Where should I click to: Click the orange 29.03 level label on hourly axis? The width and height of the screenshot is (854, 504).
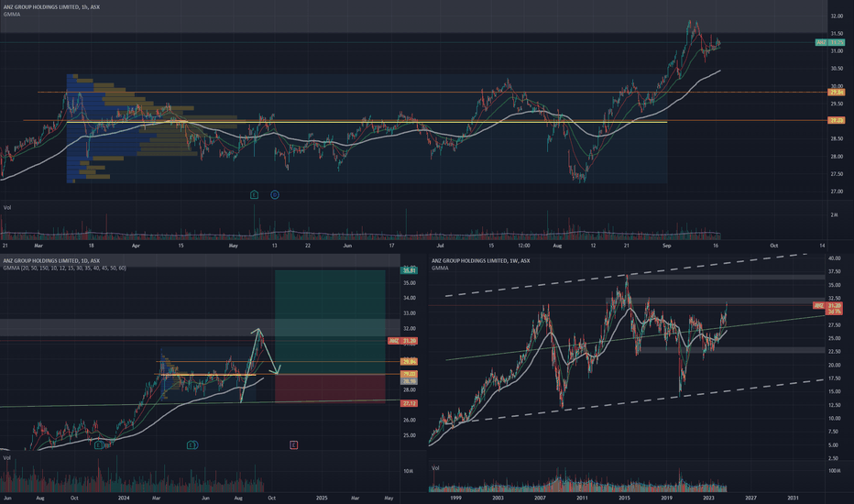coord(836,120)
